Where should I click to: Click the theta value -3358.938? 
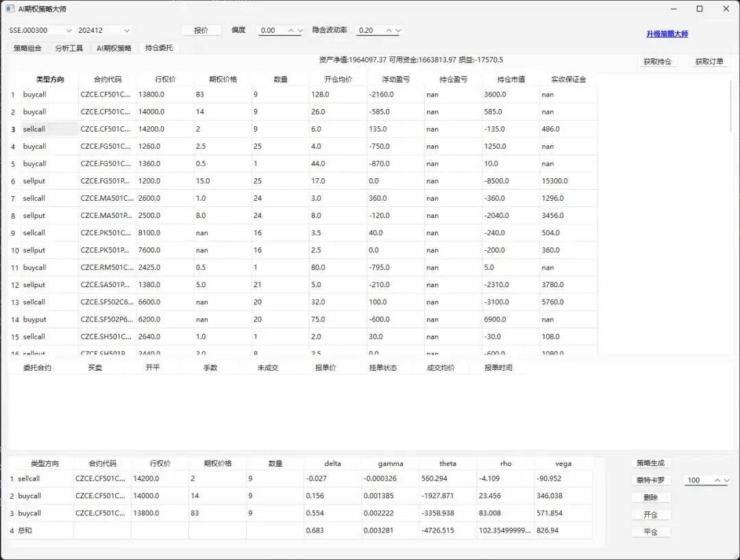coord(448,513)
